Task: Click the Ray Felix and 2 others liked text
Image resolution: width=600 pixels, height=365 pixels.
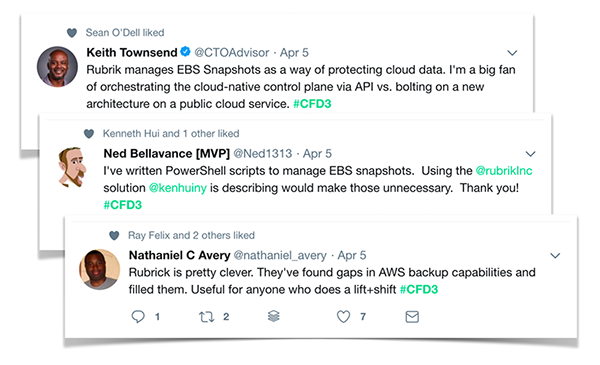Action: point(191,235)
